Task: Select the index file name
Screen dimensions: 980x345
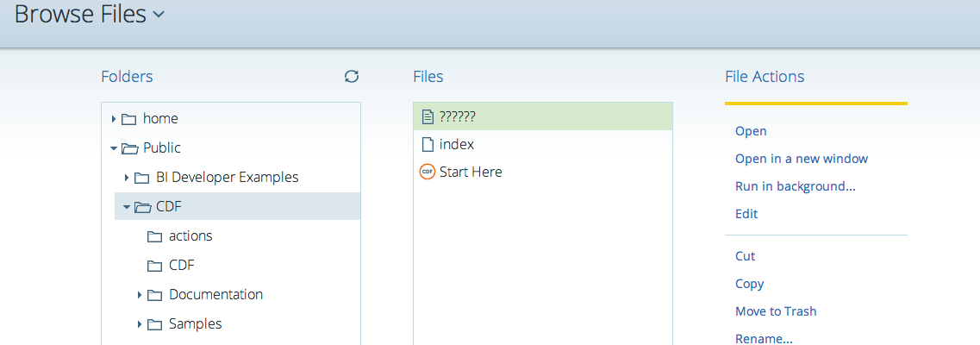Action: (x=457, y=144)
